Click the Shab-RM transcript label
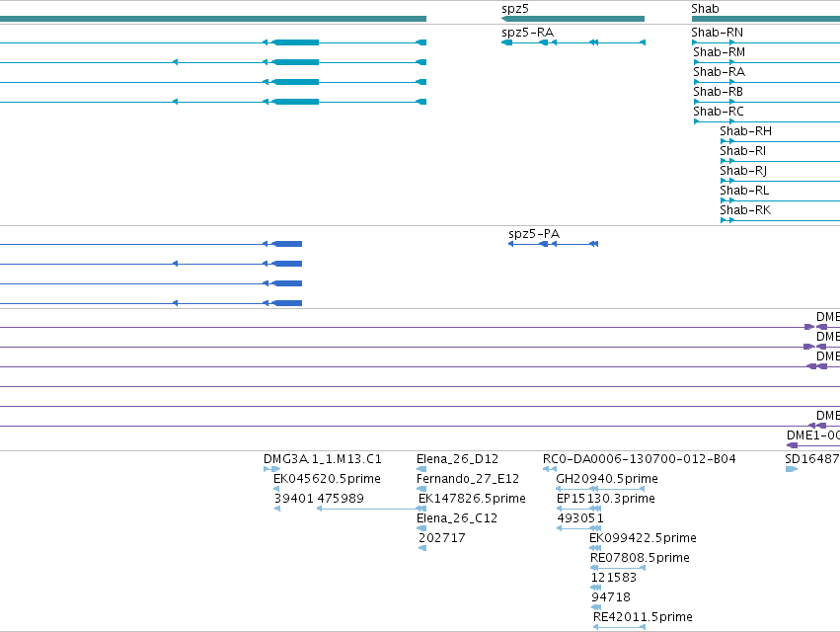 coord(719,52)
